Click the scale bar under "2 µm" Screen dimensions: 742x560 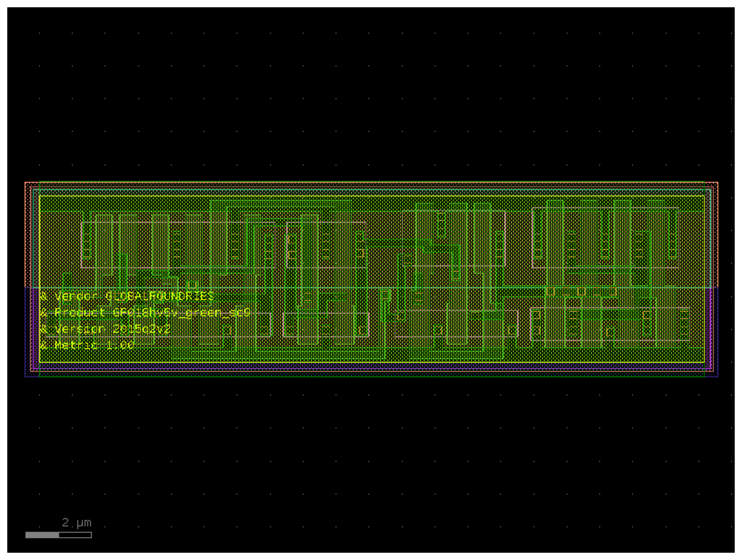(x=59, y=535)
